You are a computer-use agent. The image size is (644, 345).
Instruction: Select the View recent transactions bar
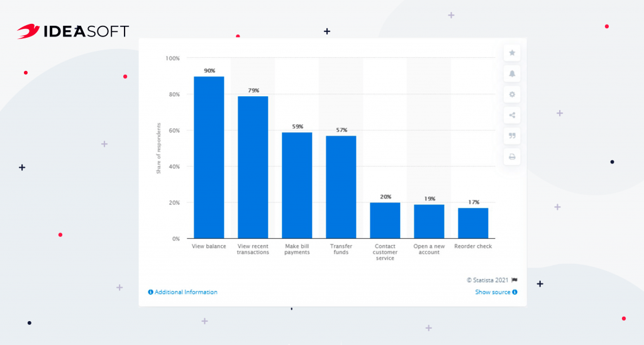coord(253,167)
